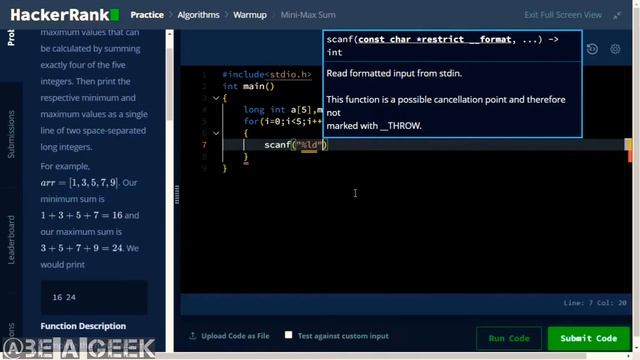
Task: Collapse the code fold arrow beside main's opening brace
Action: 216,98
